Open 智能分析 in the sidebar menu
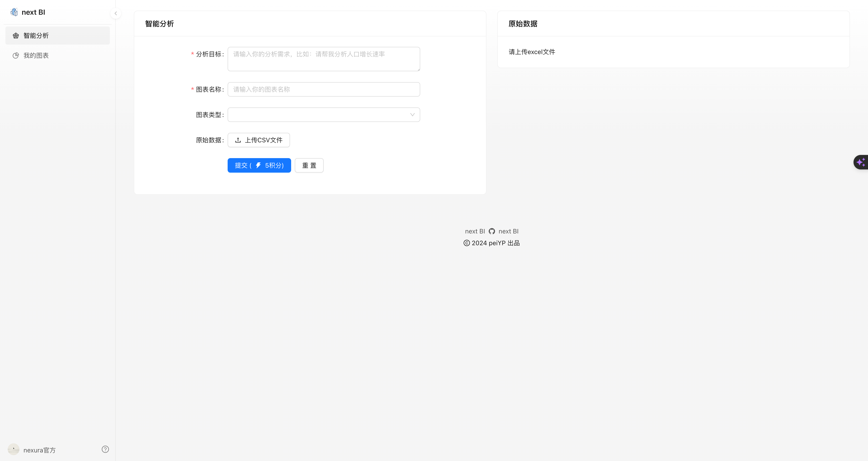 36,36
